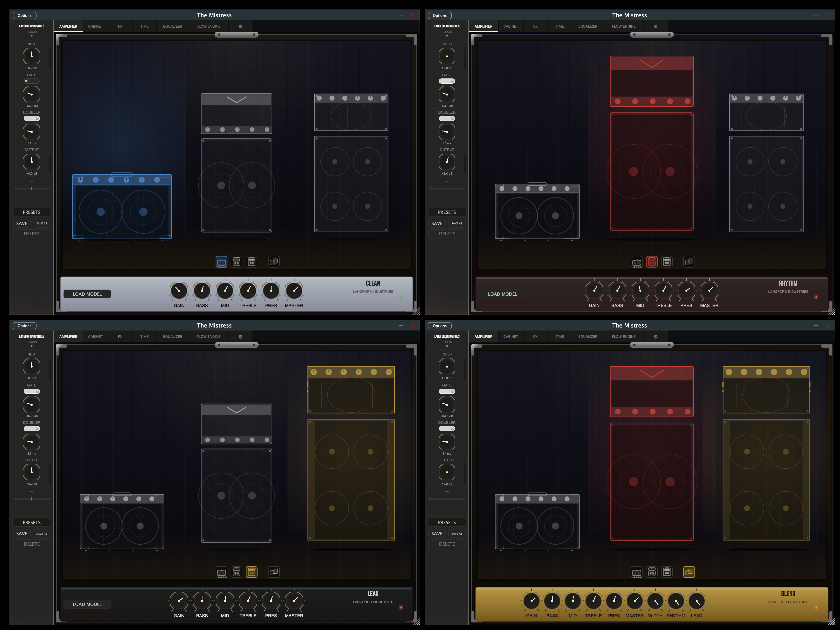Select the lead stack icon in Blend window

(667, 572)
